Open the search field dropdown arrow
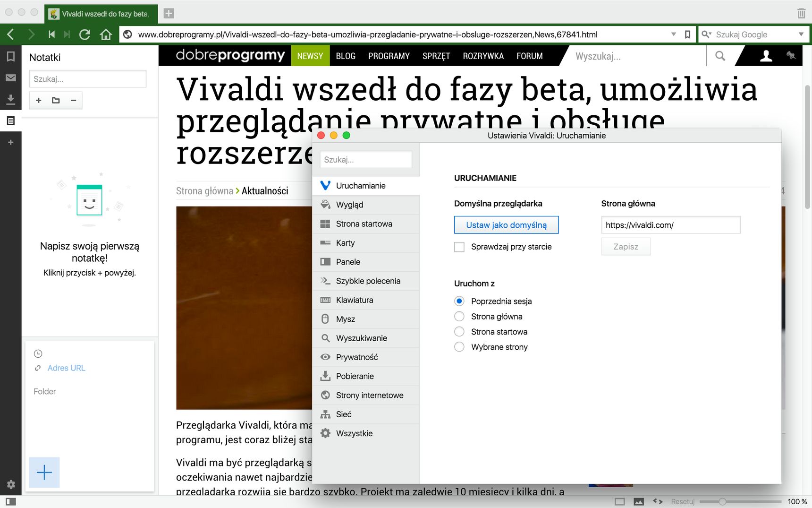The image size is (812, 508). [801, 34]
